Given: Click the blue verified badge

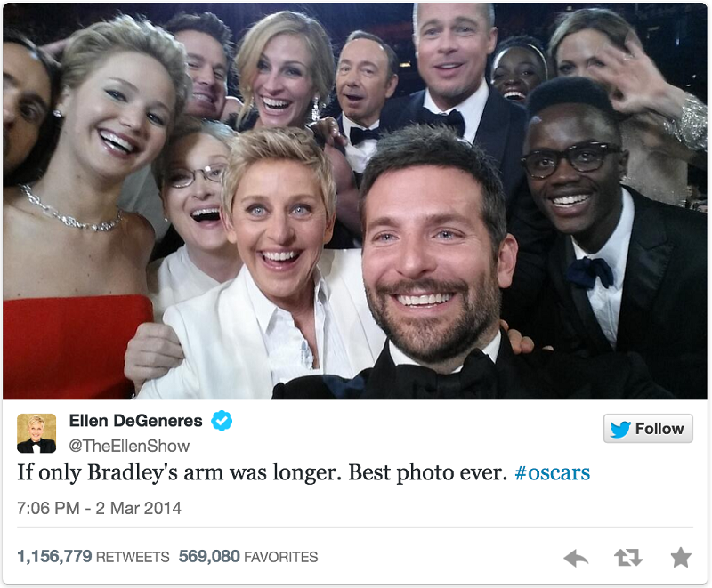Looking at the screenshot, I should [222, 421].
